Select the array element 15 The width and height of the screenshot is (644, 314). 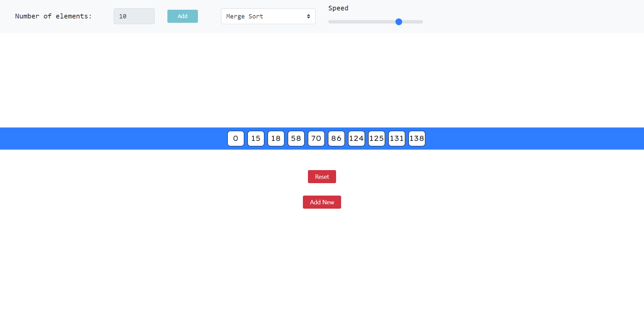click(x=256, y=139)
